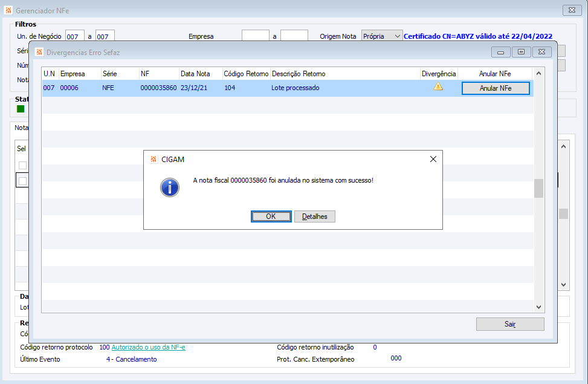Viewport: 588px width, 384px height.
Task: Exit via the Sair button
Action: tap(510, 324)
